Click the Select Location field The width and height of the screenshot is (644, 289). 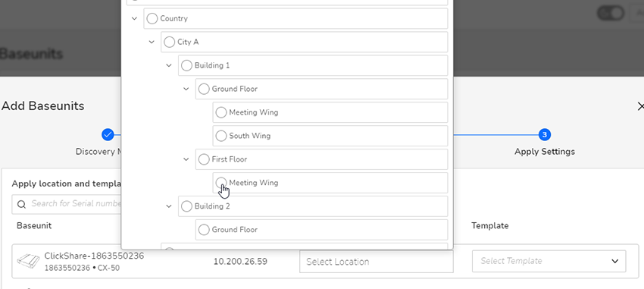[x=377, y=262]
